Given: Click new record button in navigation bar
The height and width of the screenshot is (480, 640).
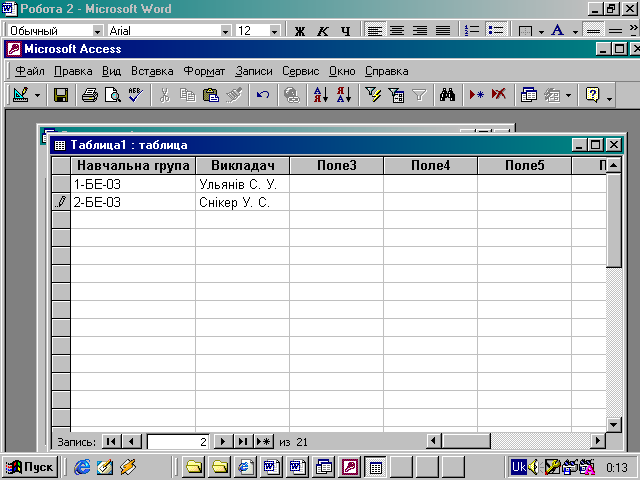Looking at the screenshot, I should click(264, 442).
